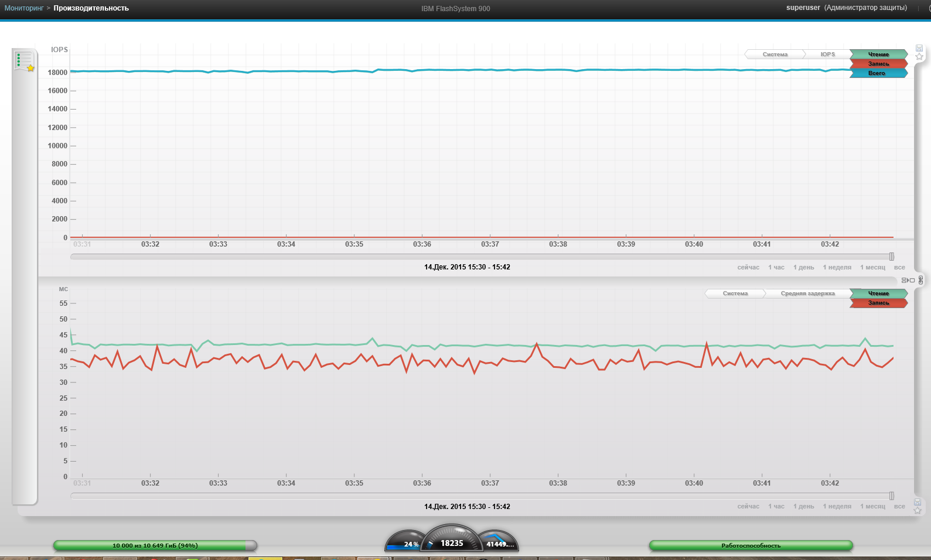This screenshot has height=560, width=931.
Task: Toggle the chain link sync icon
Action: pyautogui.click(x=921, y=281)
